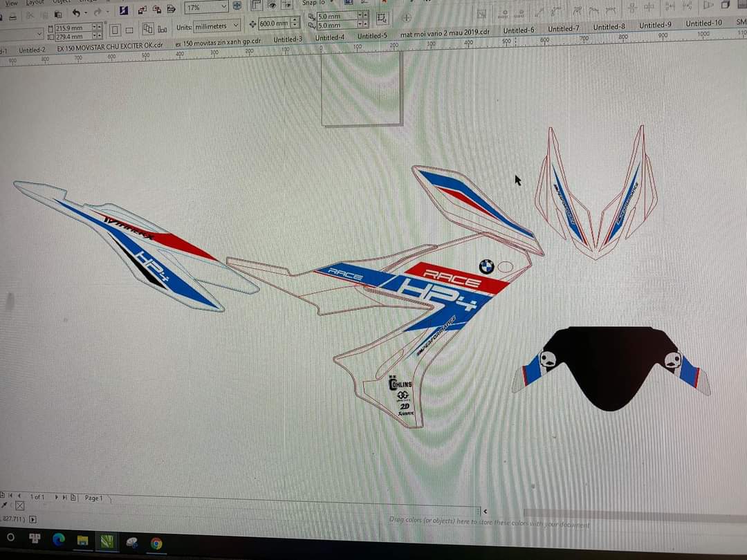Click the palette scroll arrow beside document palette
This screenshot has width=747, height=560.
(485, 512)
